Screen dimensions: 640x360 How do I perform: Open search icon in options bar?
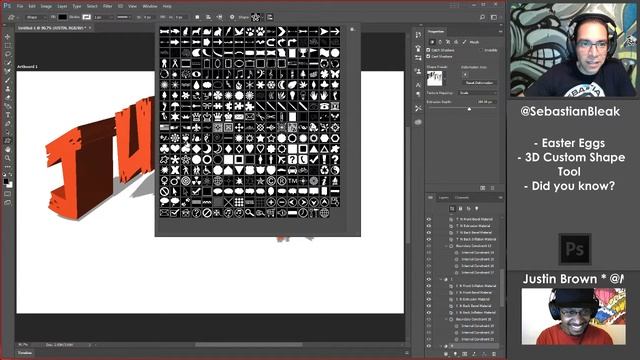pyautogui.click(x=482, y=17)
